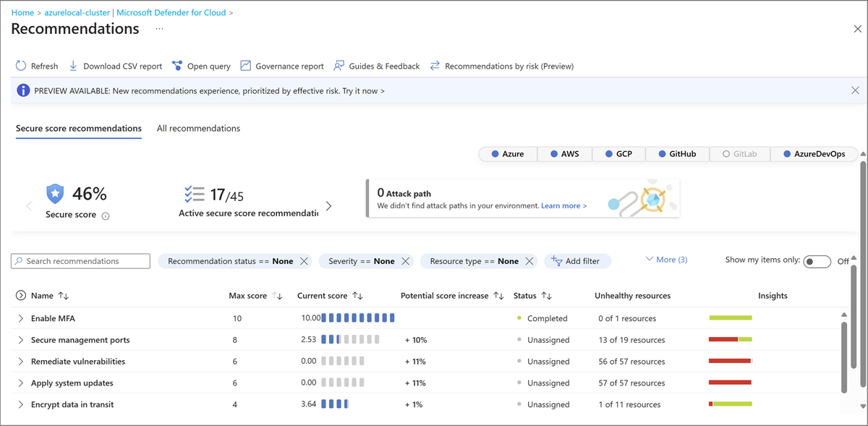Dismiss the preview available banner
Viewport: 868px width, 426px height.
(x=855, y=90)
